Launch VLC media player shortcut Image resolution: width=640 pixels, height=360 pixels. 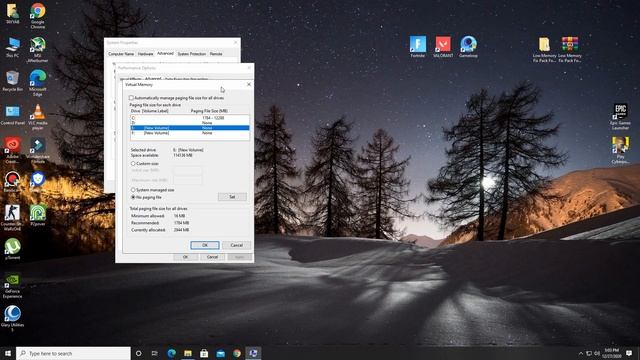(38, 117)
